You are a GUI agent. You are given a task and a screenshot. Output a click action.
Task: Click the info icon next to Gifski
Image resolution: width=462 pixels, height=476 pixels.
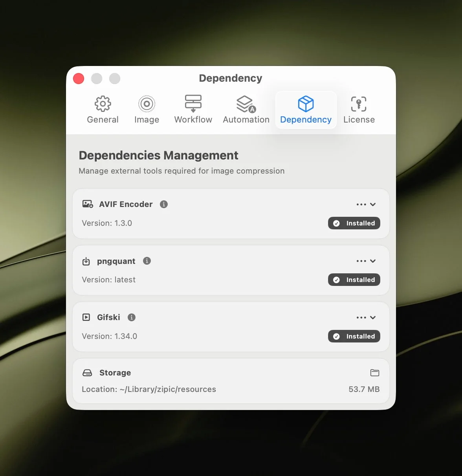tap(132, 317)
